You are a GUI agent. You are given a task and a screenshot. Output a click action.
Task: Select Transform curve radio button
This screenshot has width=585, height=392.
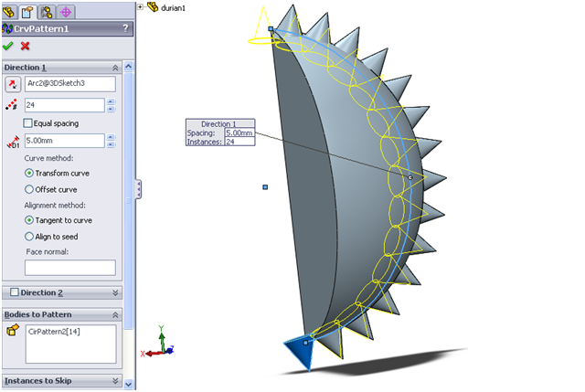29,173
